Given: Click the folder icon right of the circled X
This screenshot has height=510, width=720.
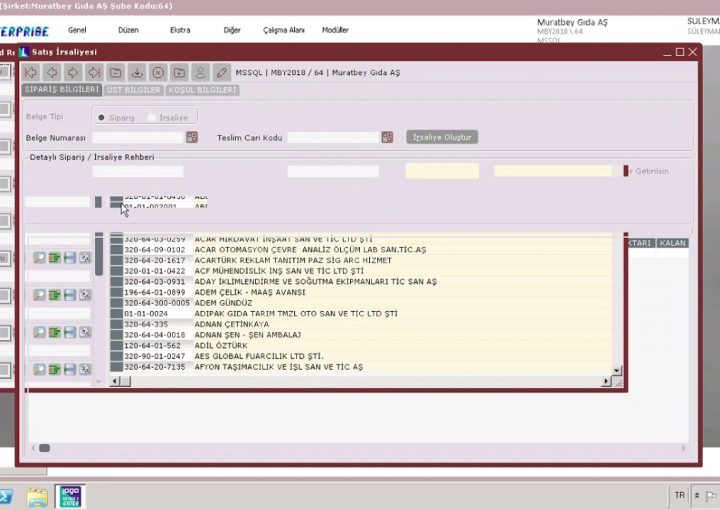Looking at the screenshot, I should pos(179,73).
